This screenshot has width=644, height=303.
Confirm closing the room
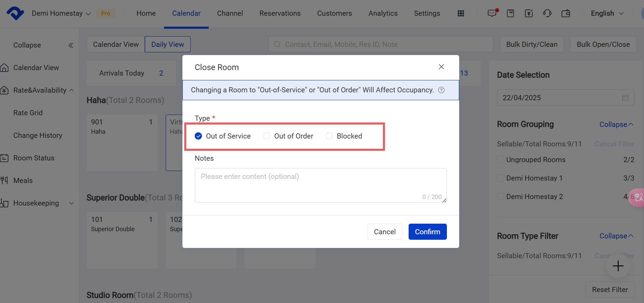tap(427, 232)
